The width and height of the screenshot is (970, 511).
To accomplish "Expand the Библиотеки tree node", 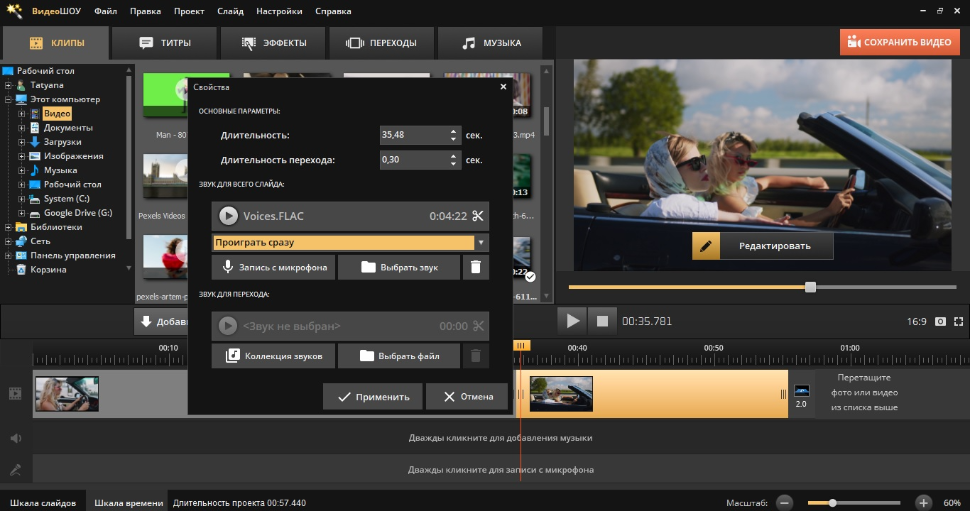I will (8, 227).
